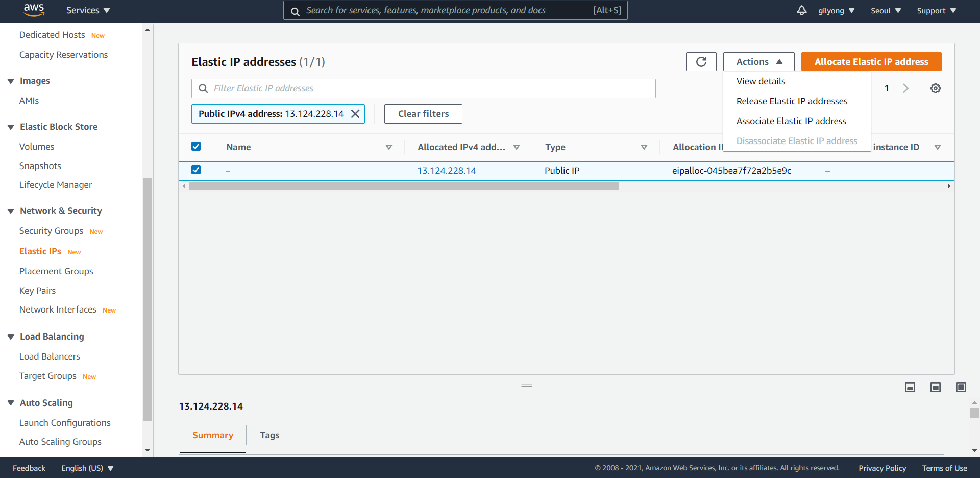Image resolution: width=980 pixels, height=478 pixels.
Task: Open Auto Scaling Groups in sidebar
Action: (x=60, y=442)
